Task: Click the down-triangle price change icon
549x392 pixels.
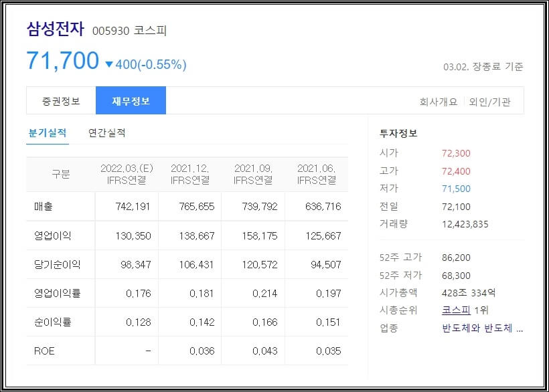Action: [x=109, y=64]
